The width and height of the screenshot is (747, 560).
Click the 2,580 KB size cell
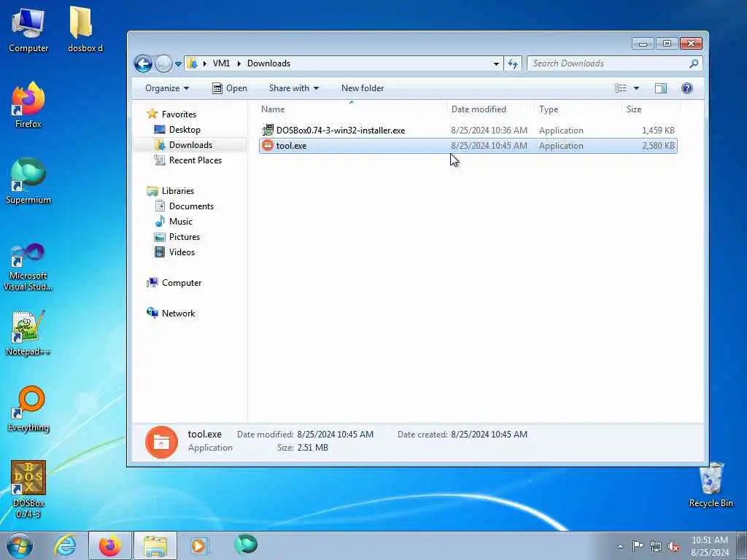pos(658,146)
